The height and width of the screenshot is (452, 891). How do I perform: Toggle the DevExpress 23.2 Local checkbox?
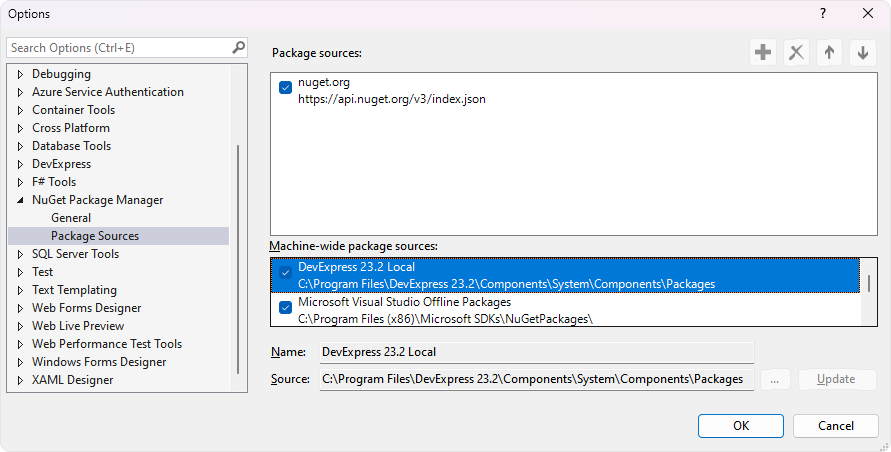click(285, 272)
